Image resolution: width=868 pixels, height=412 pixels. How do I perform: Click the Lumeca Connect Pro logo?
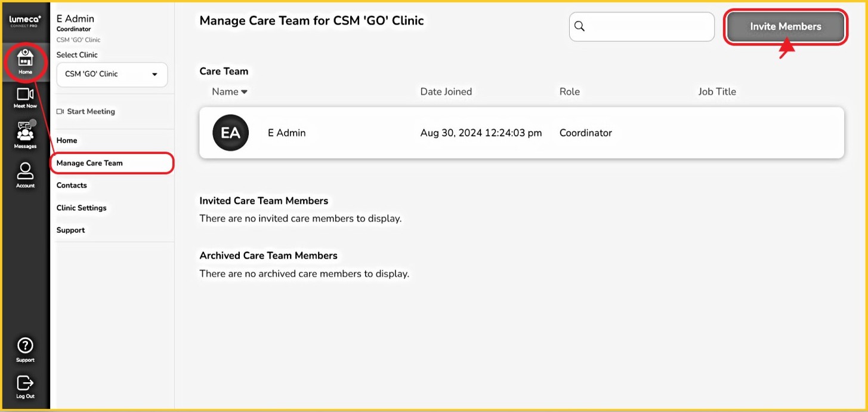(25, 21)
